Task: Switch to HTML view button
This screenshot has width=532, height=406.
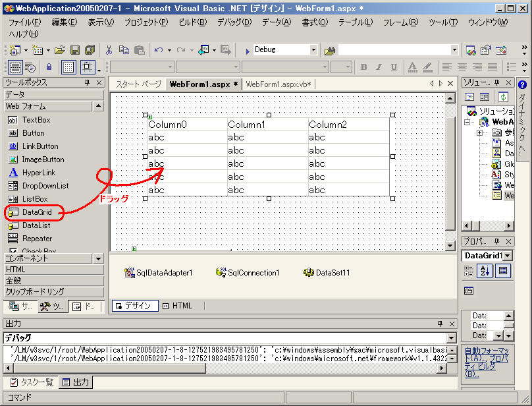Action: click(177, 306)
